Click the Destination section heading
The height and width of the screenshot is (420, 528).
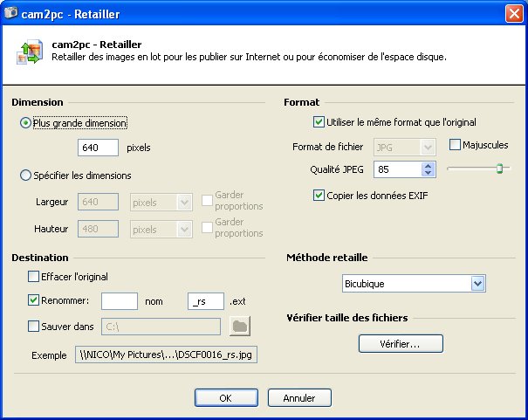[x=40, y=258]
